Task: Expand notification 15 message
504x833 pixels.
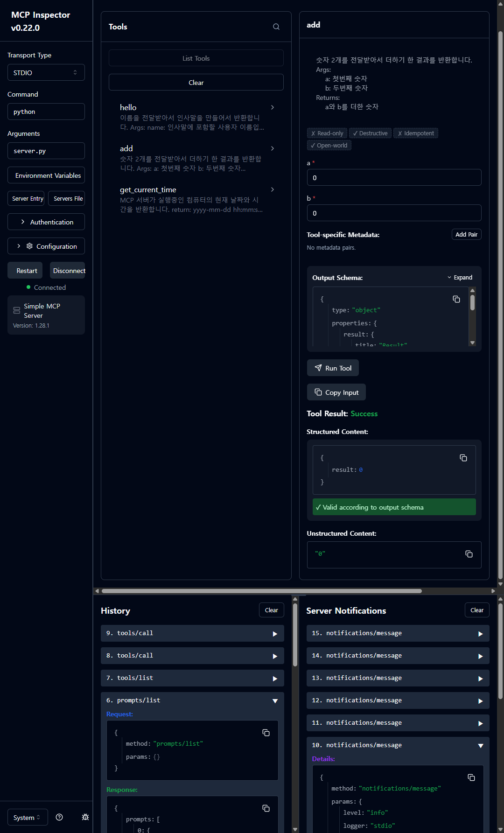Action: click(x=398, y=633)
